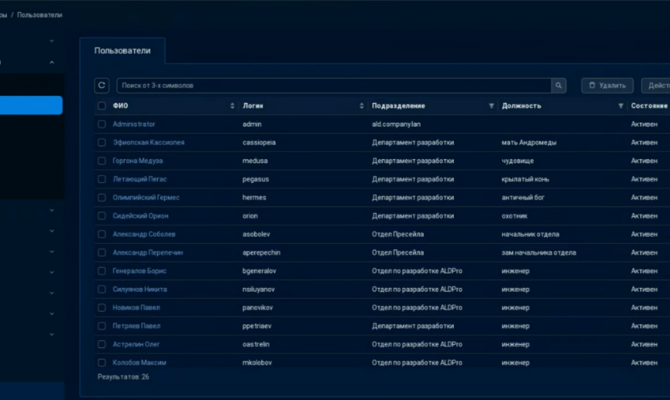Click the login cell aperepechin
Image resolution: width=670 pixels, height=400 pixels.
tap(261, 253)
